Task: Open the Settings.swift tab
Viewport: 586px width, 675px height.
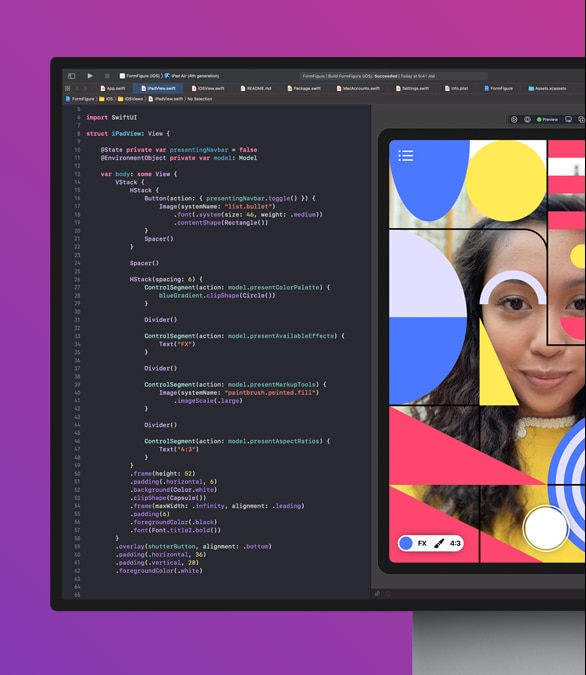Action: pos(412,88)
